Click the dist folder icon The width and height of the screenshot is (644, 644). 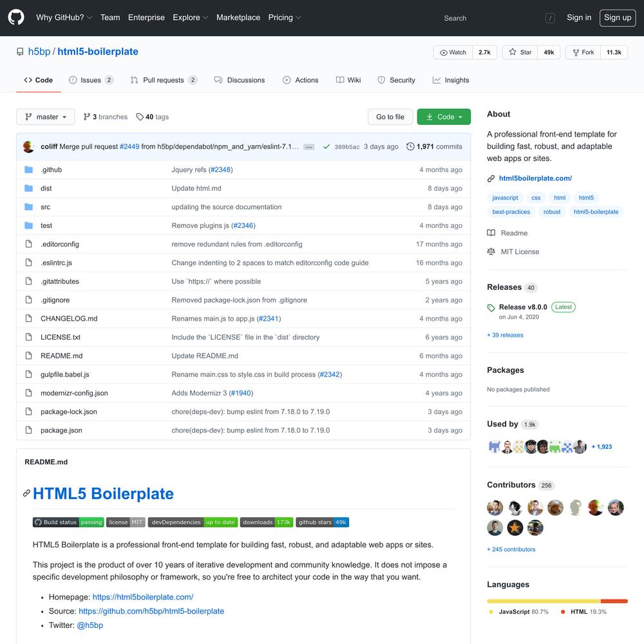pos(28,188)
